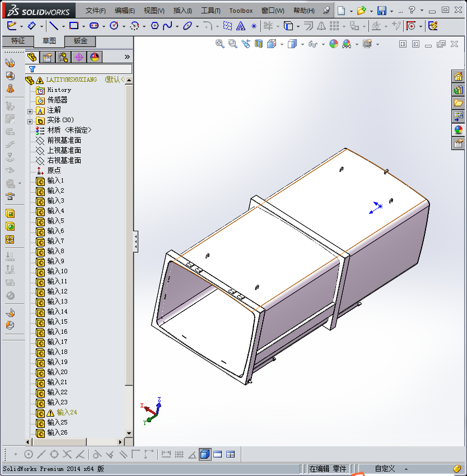This screenshot has height=476, width=467.
Task: Click Zoom to Area icon
Action: coord(232,44)
